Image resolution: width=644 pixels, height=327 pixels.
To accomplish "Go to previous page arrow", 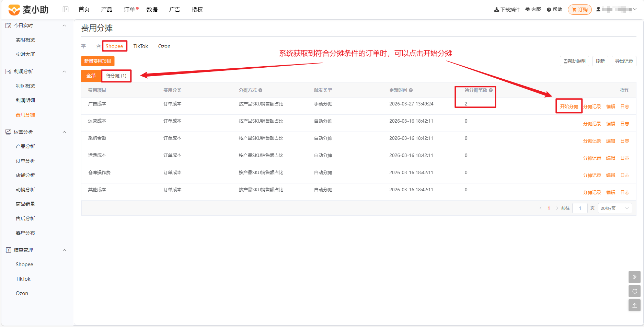I will click(x=540, y=208).
